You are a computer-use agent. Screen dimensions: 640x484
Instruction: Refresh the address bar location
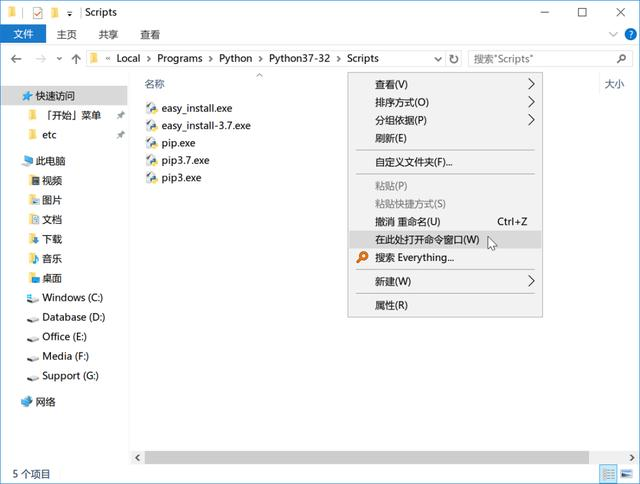click(453, 59)
